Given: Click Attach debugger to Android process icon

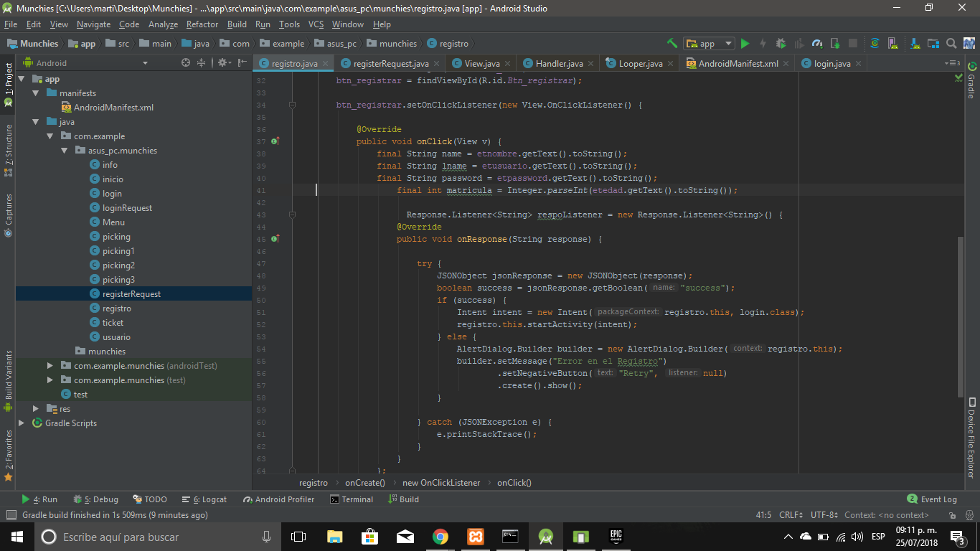Looking at the screenshot, I should coord(834,43).
